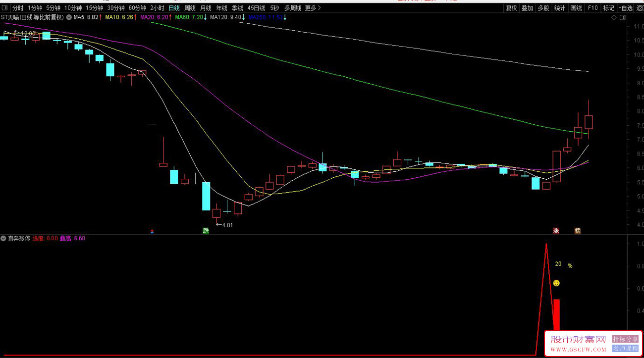Click the diamond icon at chart top right

614,17
